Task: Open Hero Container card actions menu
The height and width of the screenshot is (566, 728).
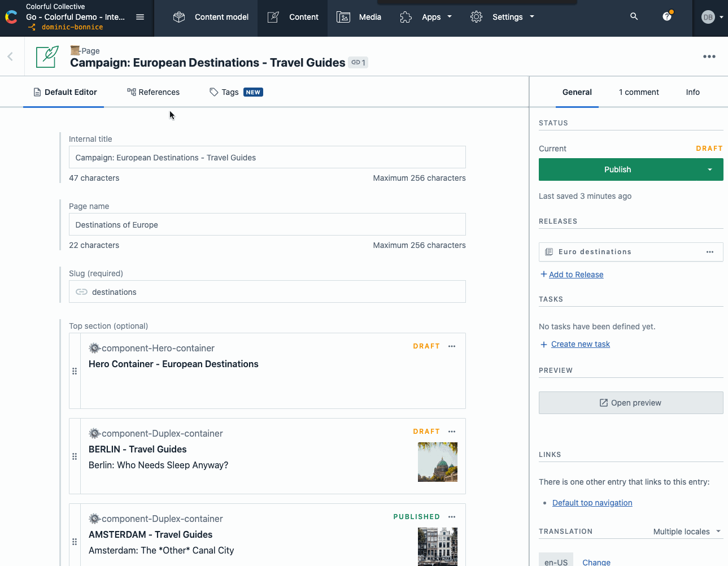Action: click(452, 346)
